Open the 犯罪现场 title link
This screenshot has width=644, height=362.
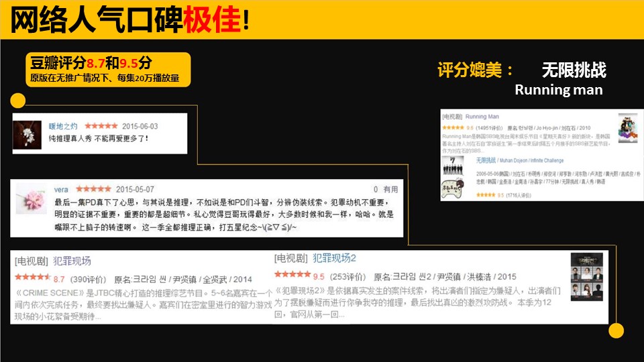tap(72, 261)
